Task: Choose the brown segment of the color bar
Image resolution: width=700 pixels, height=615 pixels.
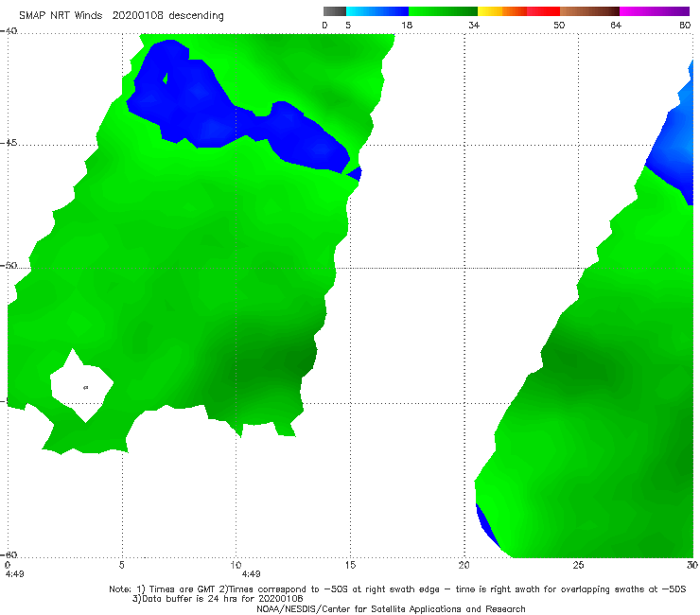Action: [x=589, y=11]
